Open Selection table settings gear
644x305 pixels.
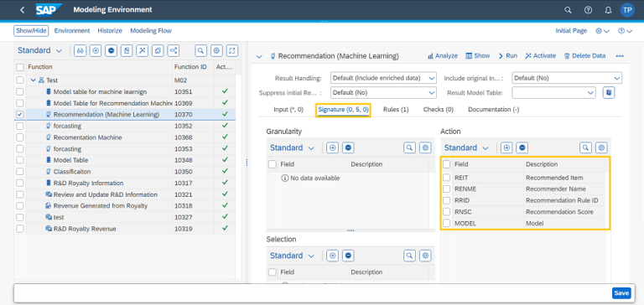point(425,256)
